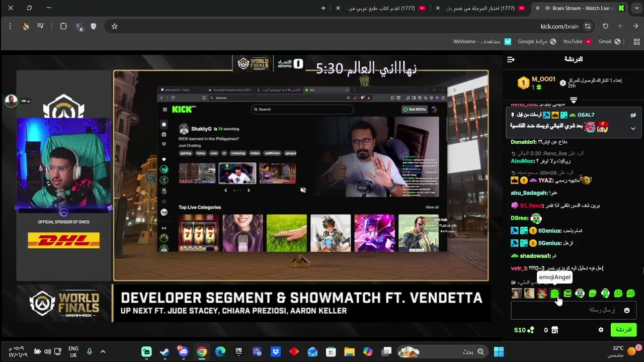Insert the green clown emote with pink eyes

click(x=580, y=293)
